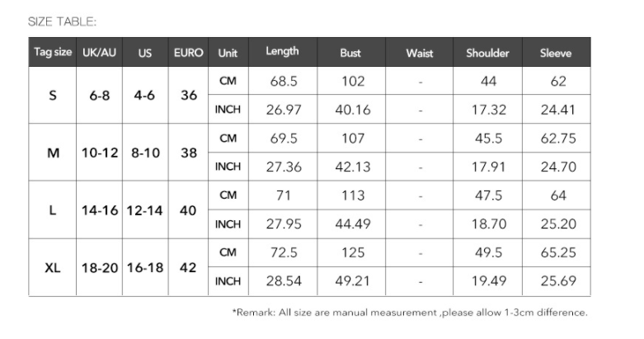The width and height of the screenshot is (644, 339).
Task: Click the Unit column header
Action: [228, 53]
